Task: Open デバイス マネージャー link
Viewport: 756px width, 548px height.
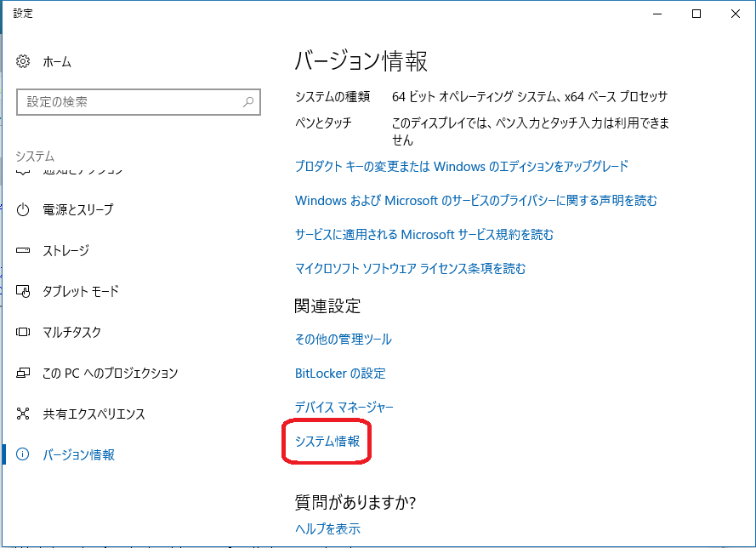Action: 344,408
